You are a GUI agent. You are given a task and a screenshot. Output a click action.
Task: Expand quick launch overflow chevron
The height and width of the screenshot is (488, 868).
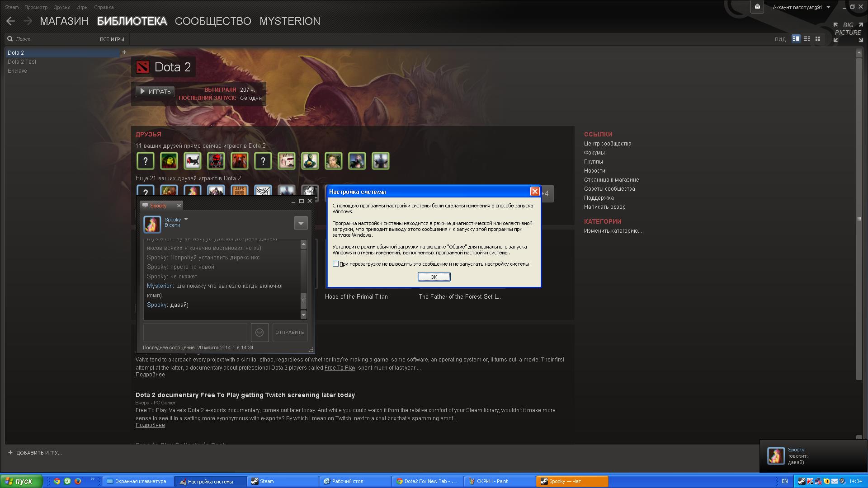click(92, 479)
